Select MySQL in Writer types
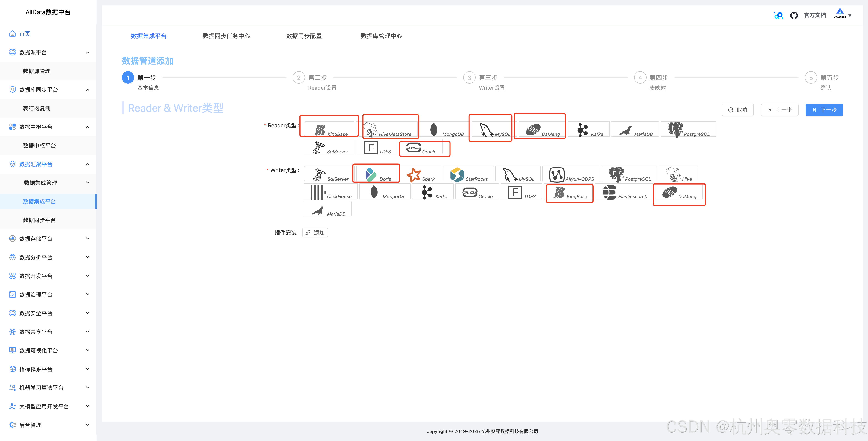868x441 pixels. (x=518, y=174)
